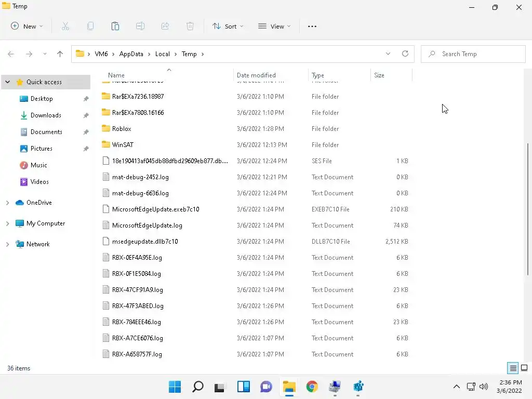Expand the Network tree node
The width and height of the screenshot is (532, 399).
pyautogui.click(x=7, y=244)
